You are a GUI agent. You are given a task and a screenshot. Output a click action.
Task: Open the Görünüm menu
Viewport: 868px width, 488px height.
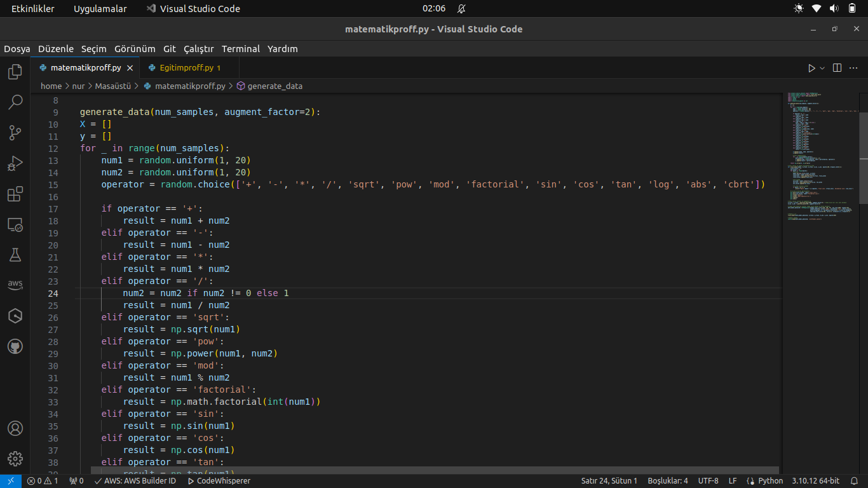click(x=135, y=49)
